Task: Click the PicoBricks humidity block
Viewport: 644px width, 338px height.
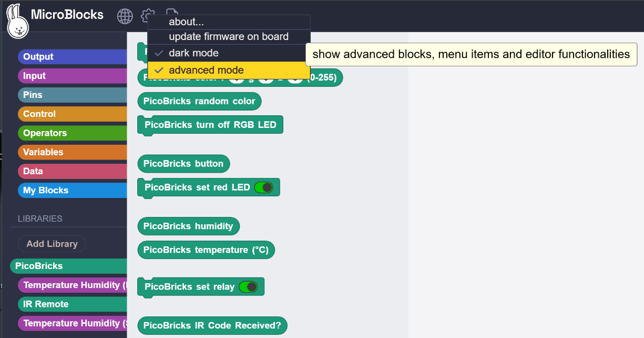Action: point(188,226)
